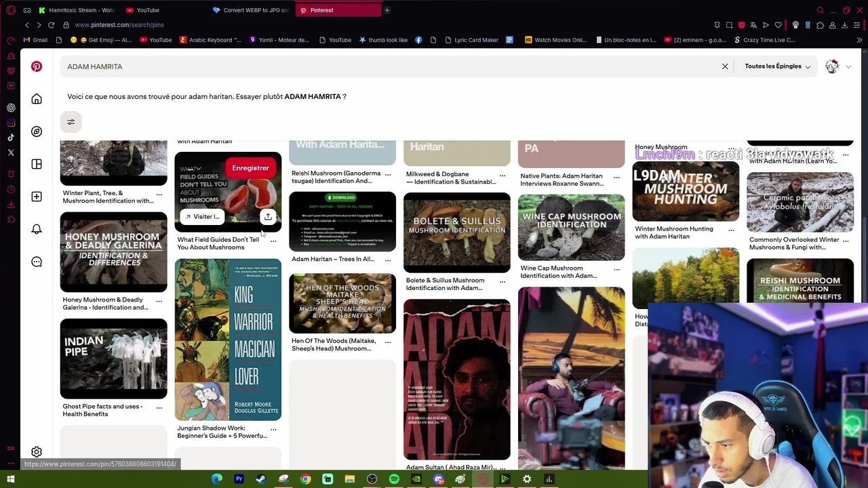Screen dimensions: 868x488
Task: Open options for Ghost Pipe facts pin
Action: point(159,407)
